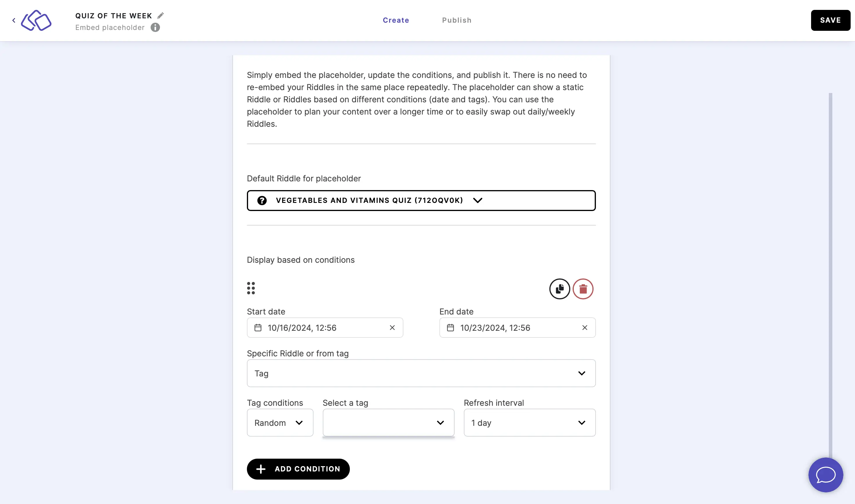
Task: Click the ADD CONDITION button
Action: (298, 469)
